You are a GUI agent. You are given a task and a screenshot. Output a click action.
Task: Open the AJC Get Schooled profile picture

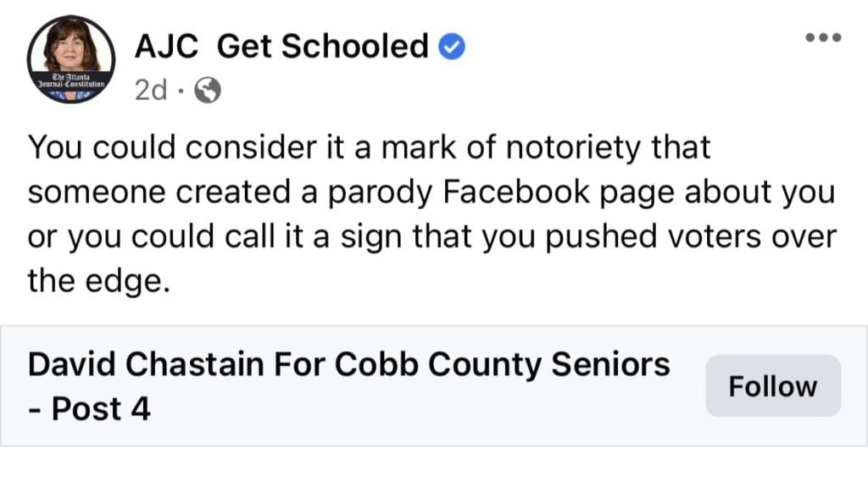[x=71, y=59]
